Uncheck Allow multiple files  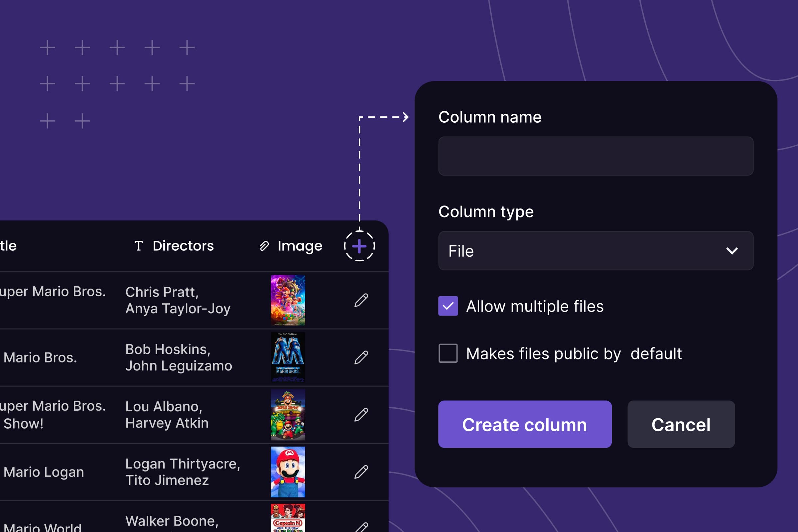pyautogui.click(x=448, y=306)
